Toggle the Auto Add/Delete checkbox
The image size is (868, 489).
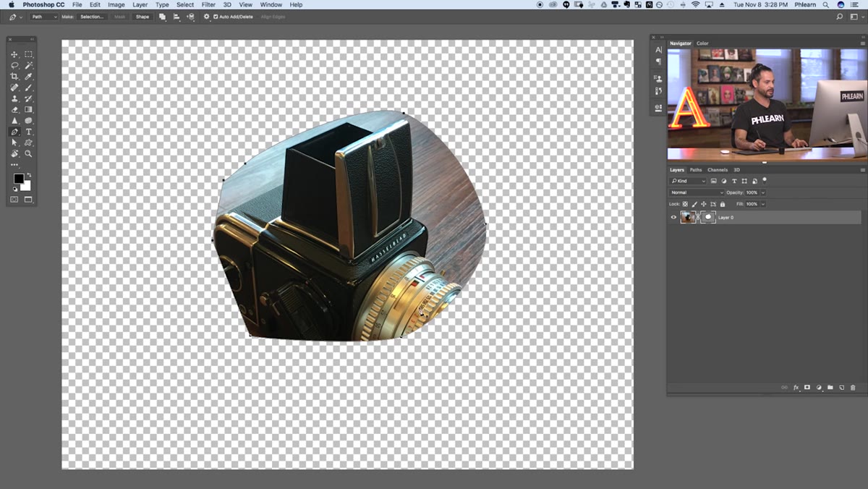point(216,17)
